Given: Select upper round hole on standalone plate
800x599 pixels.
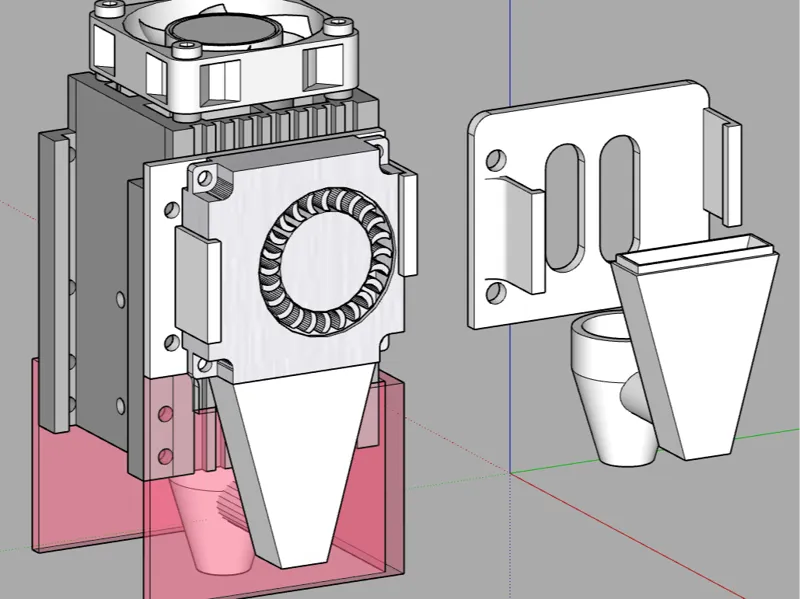Looking at the screenshot, I should [x=496, y=160].
